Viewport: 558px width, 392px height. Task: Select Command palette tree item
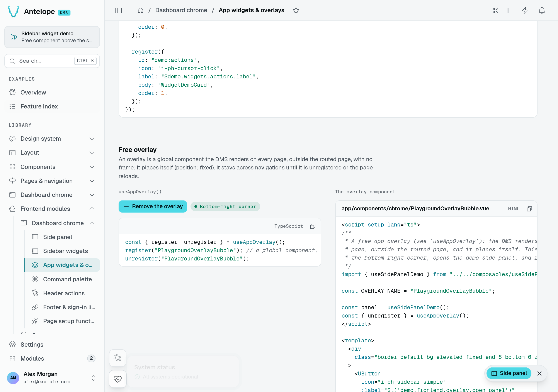point(63,279)
